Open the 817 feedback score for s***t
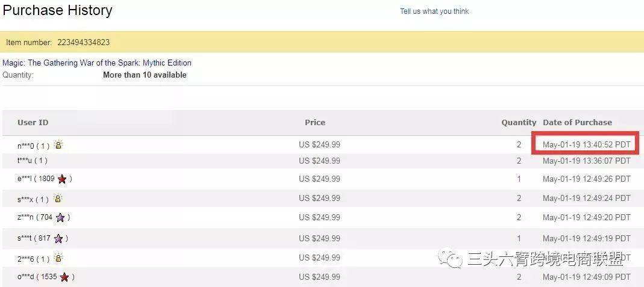This screenshot has height=287, width=644. [x=44, y=238]
